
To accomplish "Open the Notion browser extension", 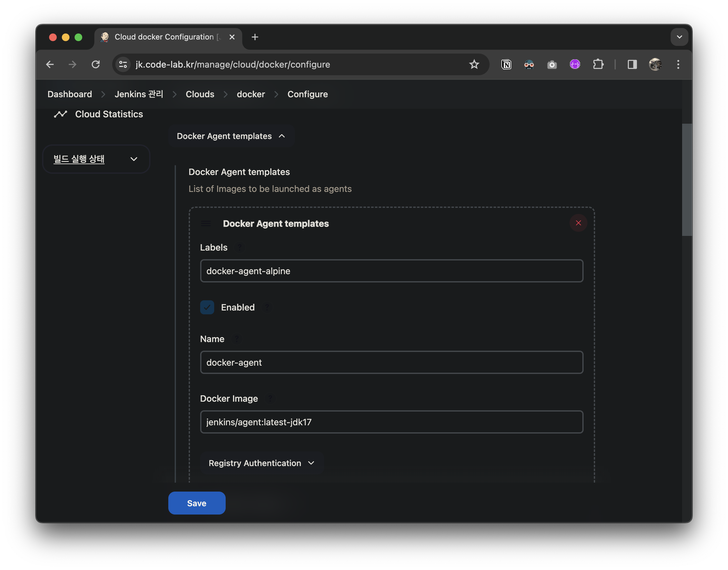I will tap(506, 64).
